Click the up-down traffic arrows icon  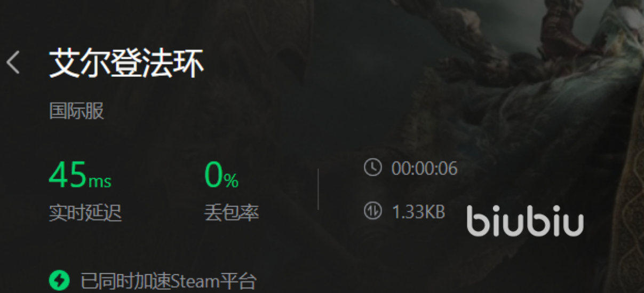coord(373,211)
